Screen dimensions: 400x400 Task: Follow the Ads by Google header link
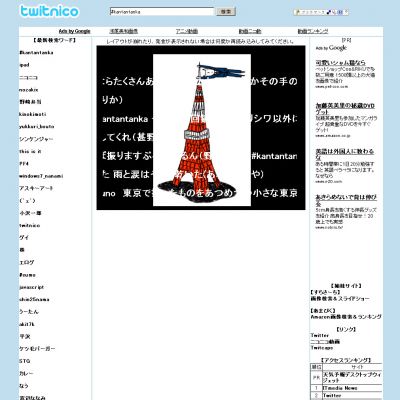coord(74,31)
